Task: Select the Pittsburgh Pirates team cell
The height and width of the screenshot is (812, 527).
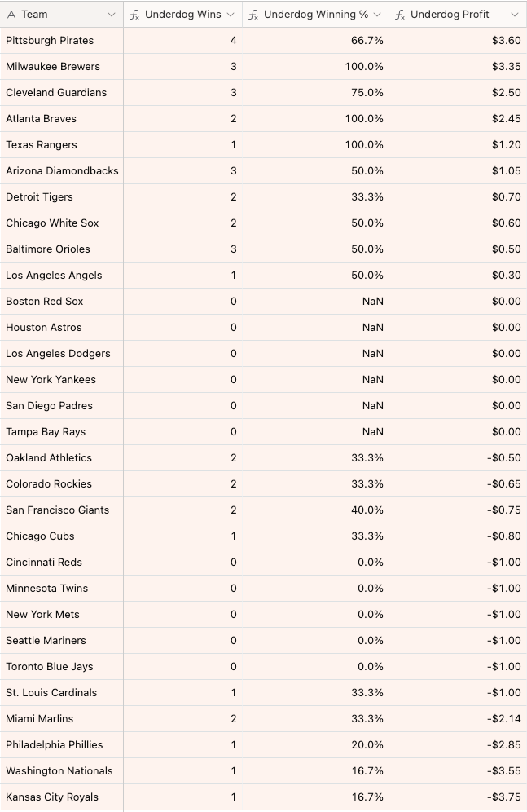Action: [x=50, y=41]
